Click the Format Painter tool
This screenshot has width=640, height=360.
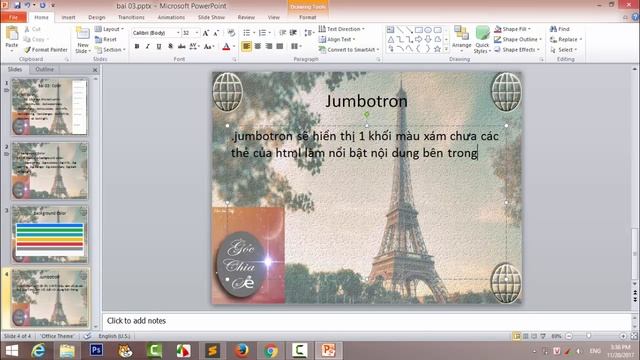click(x=45, y=49)
